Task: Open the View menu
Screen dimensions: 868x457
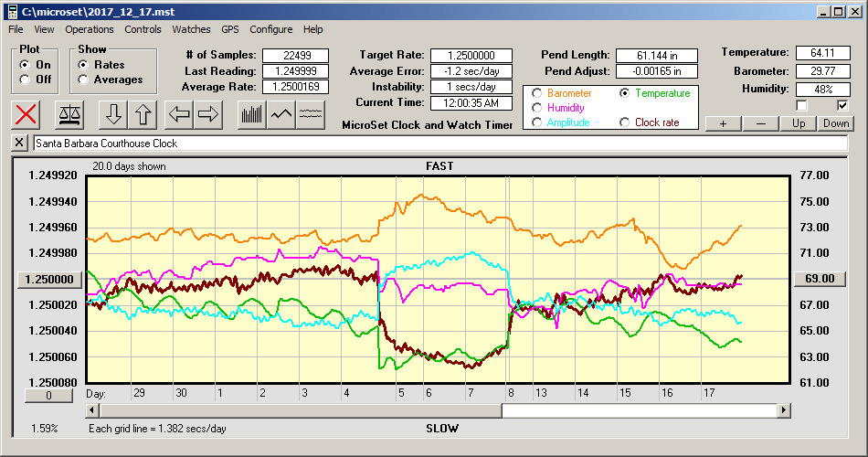Action: pyautogui.click(x=44, y=29)
